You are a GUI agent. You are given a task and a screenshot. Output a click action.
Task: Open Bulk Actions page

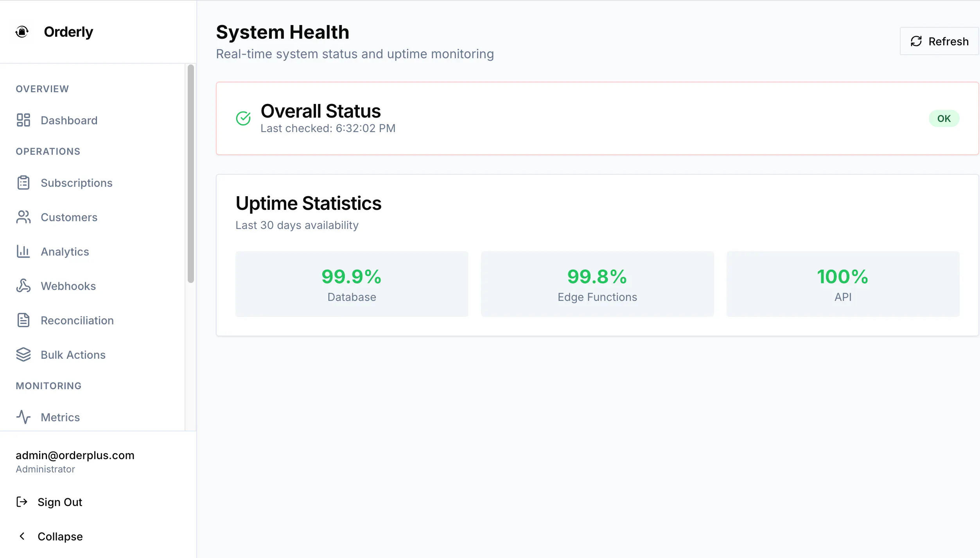92,354
